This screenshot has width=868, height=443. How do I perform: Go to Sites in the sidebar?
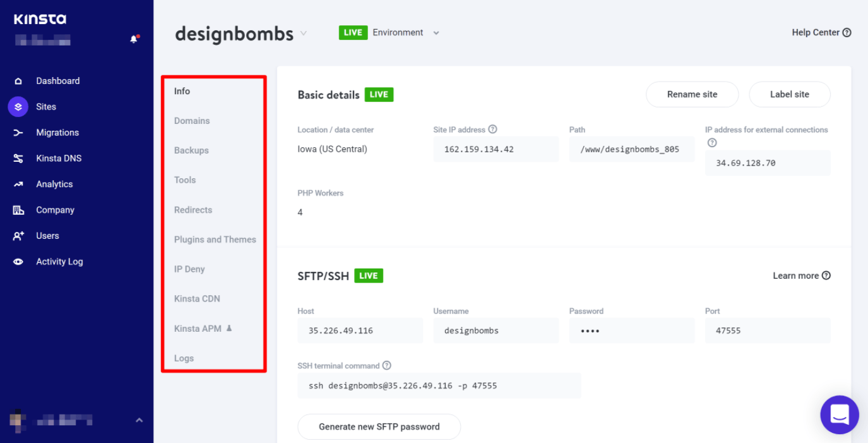46,107
